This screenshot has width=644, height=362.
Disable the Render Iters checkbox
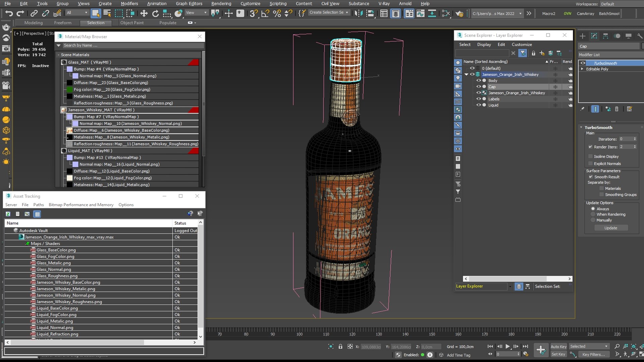pyautogui.click(x=590, y=147)
